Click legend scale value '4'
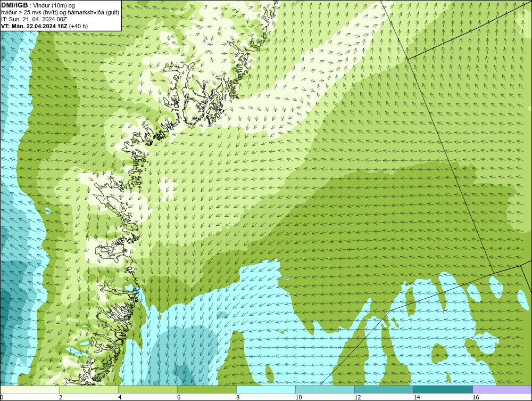This screenshot has width=532, height=401. click(120, 397)
